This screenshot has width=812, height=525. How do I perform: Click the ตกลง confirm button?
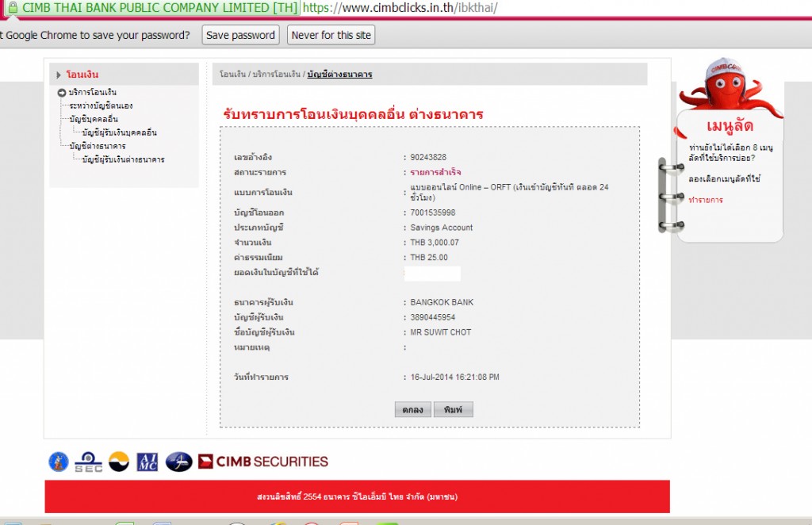(x=412, y=409)
